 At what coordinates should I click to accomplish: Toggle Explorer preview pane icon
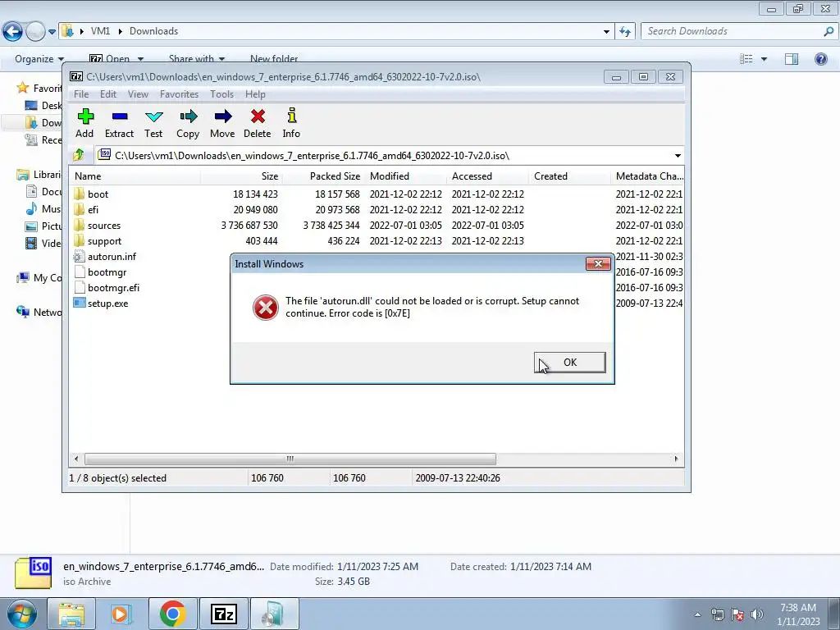[792, 59]
